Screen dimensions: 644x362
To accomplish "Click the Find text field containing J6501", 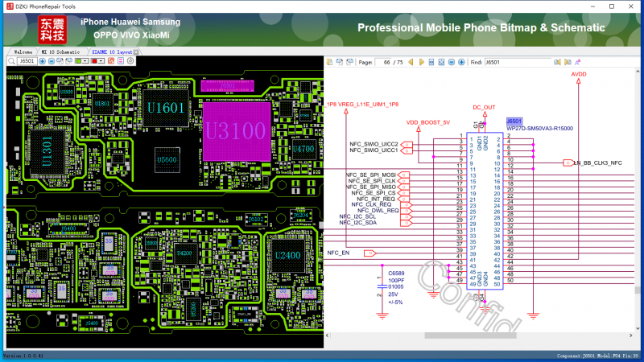I will 517,62.
